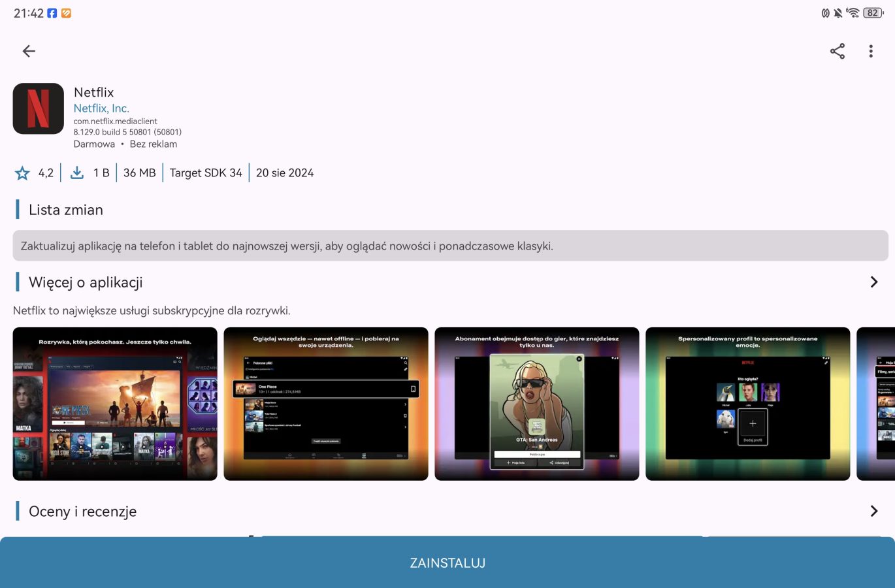Tap the Netflix app title
The width and height of the screenshot is (895, 588).
[x=94, y=92]
